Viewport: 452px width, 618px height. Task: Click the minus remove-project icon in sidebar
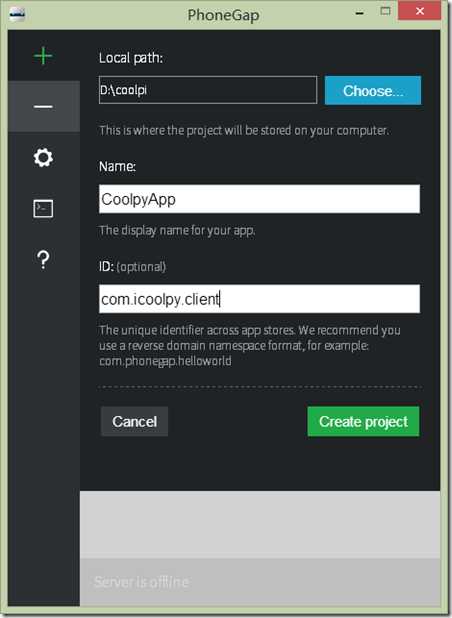point(43,106)
